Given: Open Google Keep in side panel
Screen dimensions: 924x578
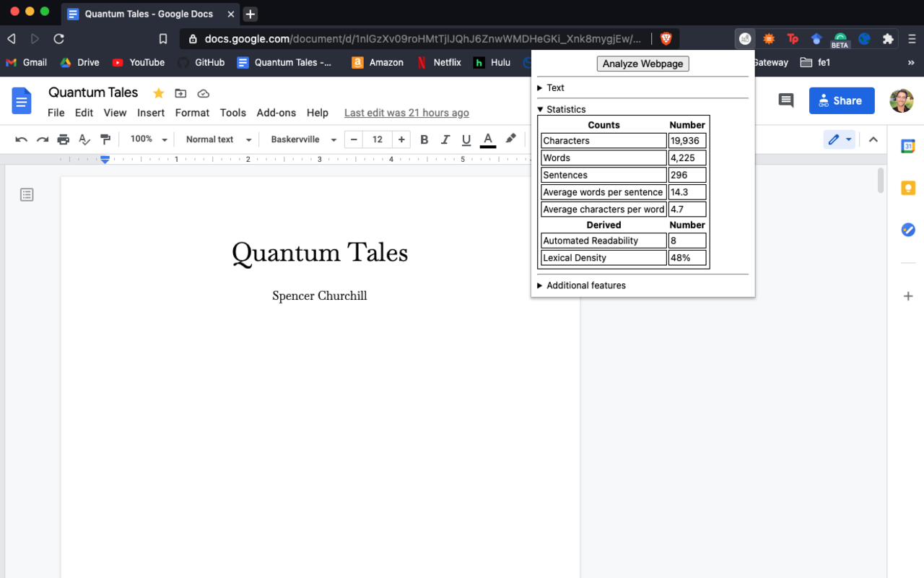Looking at the screenshot, I should pyautogui.click(x=908, y=188).
